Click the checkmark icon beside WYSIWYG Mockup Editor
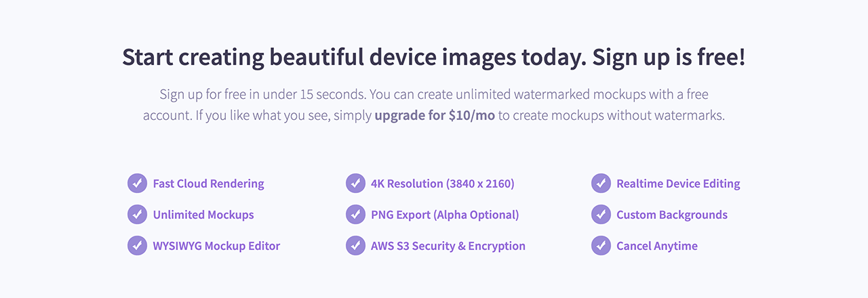 point(137,246)
